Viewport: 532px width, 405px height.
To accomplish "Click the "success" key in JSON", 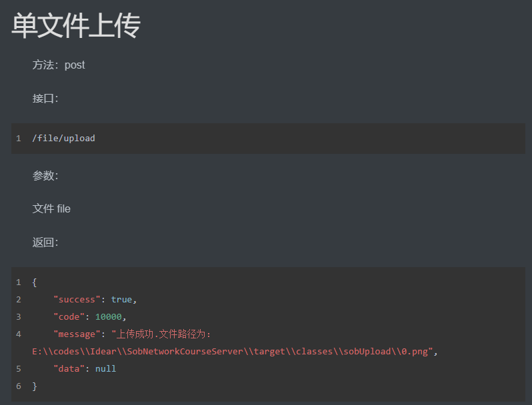I will tap(77, 300).
